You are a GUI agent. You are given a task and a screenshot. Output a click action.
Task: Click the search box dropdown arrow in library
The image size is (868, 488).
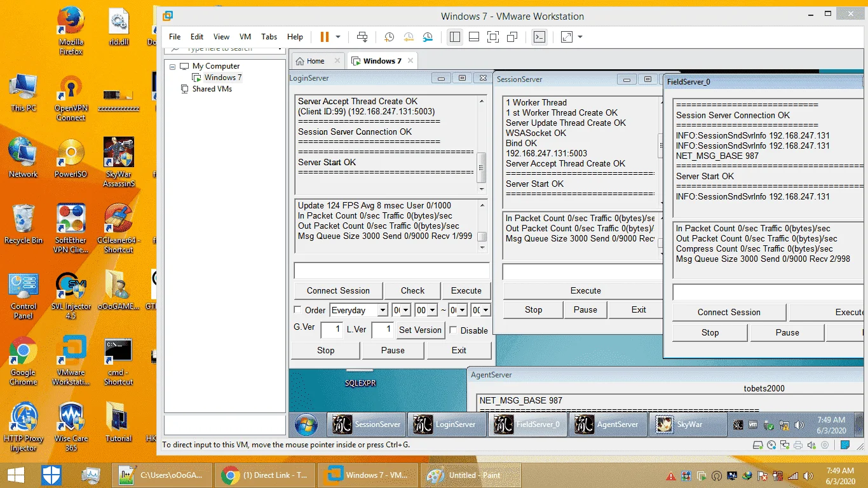pyautogui.click(x=280, y=49)
